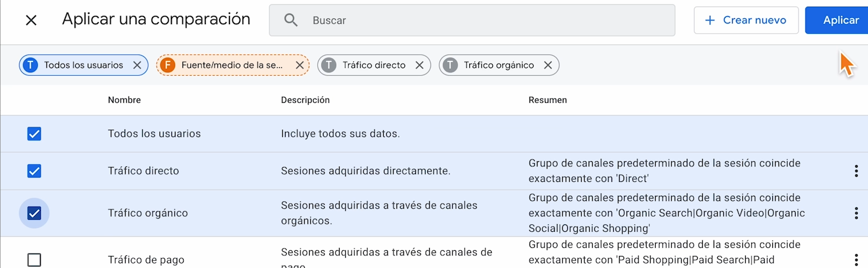Open more options for Tráfico de pago
The height and width of the screenshot is (268, 868).
point(856,260)
